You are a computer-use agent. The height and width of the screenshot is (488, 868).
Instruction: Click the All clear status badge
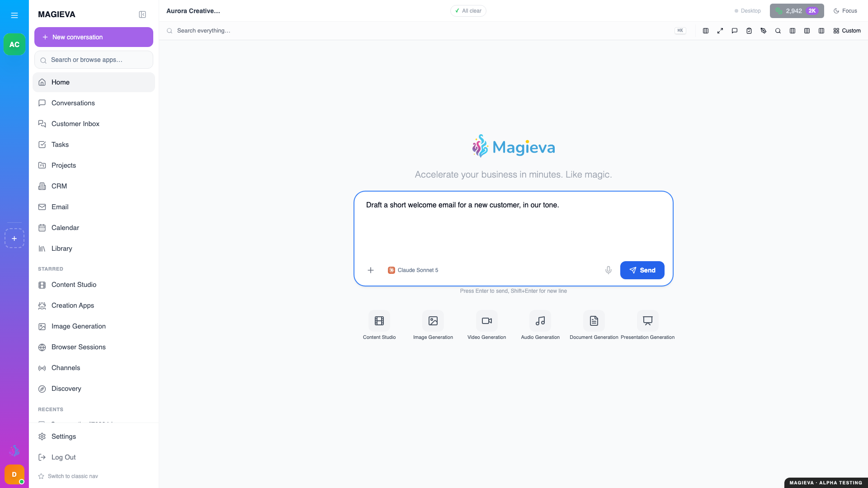pyautogui.click(x=468, y=11)
